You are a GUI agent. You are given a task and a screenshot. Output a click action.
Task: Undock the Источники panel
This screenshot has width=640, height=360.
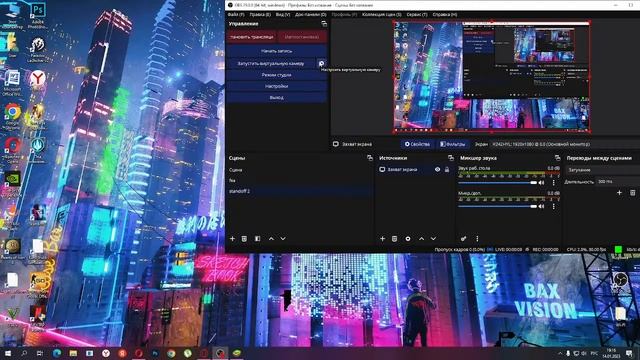(451, 158)
